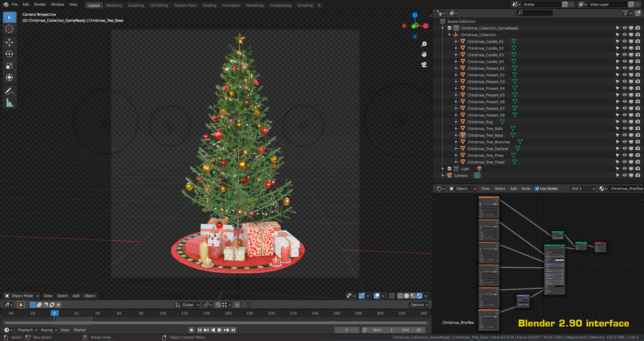Click the viewport zoom magnifier icon
644x341 pixels.
424,44
